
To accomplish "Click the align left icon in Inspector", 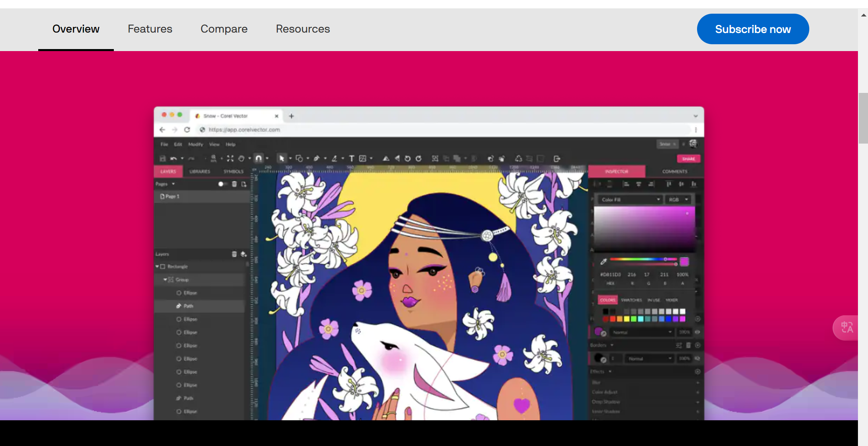I will (x=626, y=184).
